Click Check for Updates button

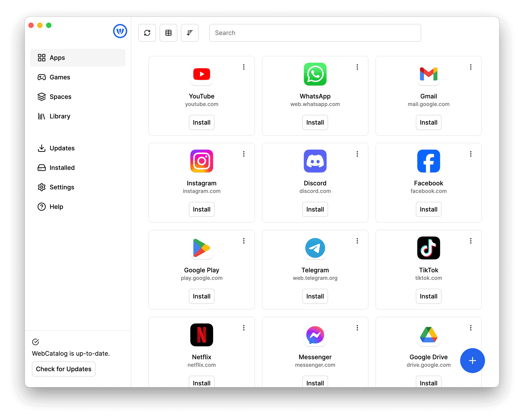(63, 369)
